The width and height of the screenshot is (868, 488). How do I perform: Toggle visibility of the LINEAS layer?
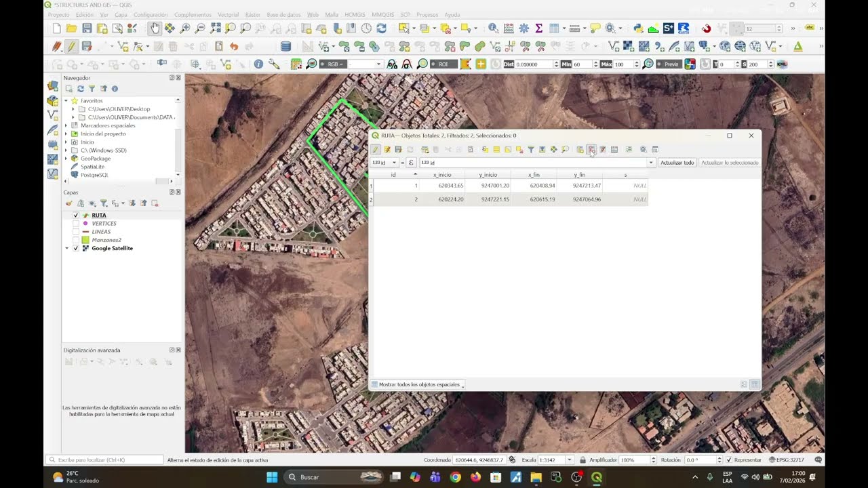click(76, 232)
